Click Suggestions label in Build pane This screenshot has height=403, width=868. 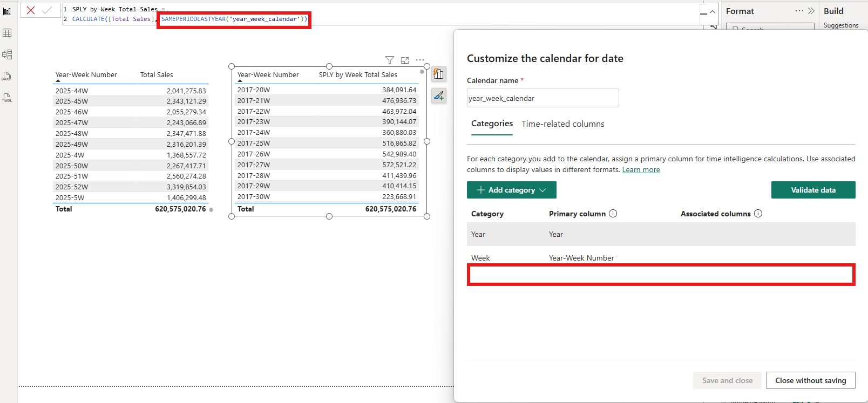841,25
